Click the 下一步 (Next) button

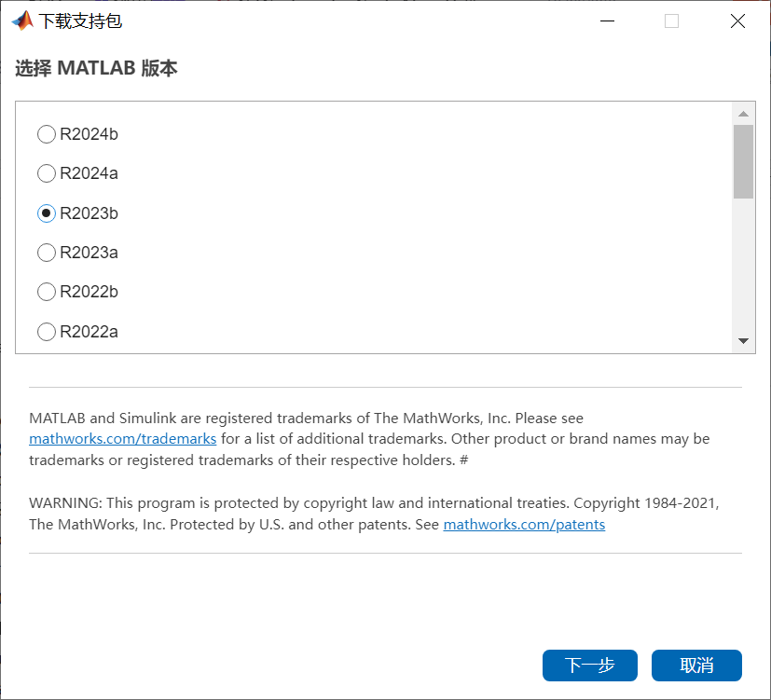pos(589,666)
